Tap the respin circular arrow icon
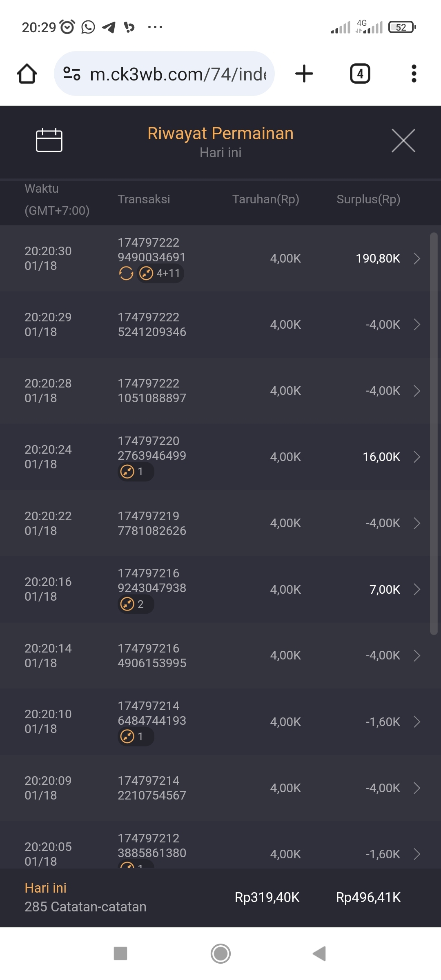The width and height of the screenshot is (441, 980). [x=126, y=273]
